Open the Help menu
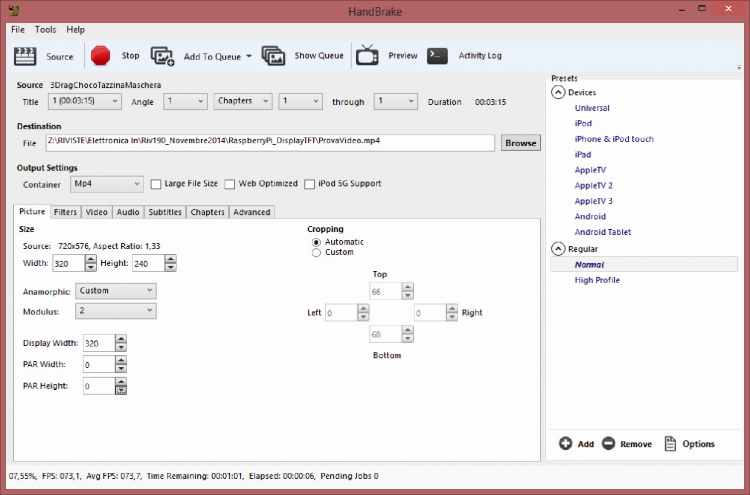This screenshot has height=495, width=750. point(76,30)
